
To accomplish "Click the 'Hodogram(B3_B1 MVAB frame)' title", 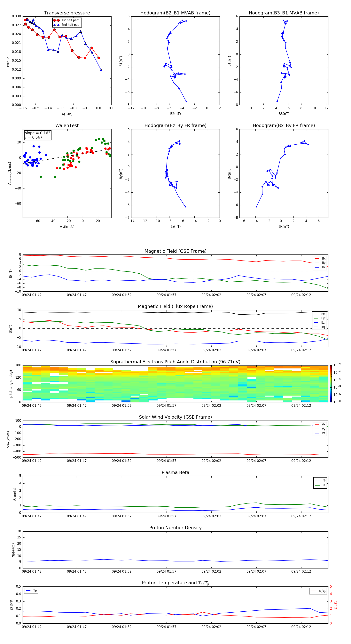I will point(284,13).
